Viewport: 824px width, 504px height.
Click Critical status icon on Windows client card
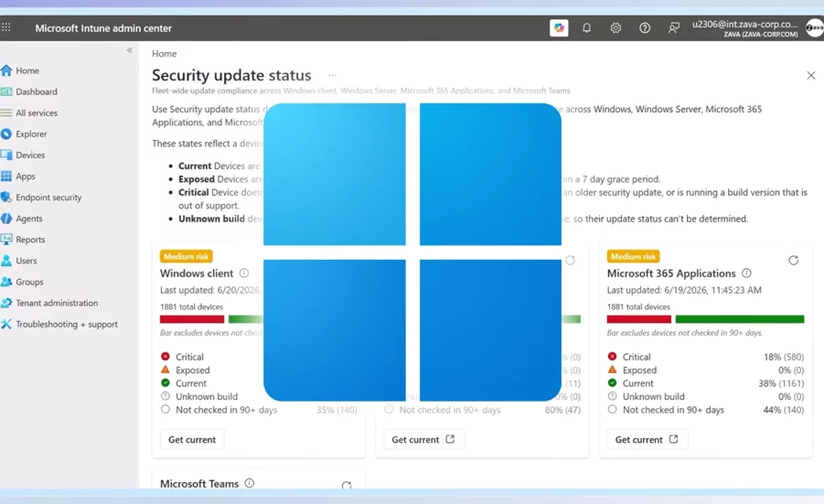pos(166,357)
